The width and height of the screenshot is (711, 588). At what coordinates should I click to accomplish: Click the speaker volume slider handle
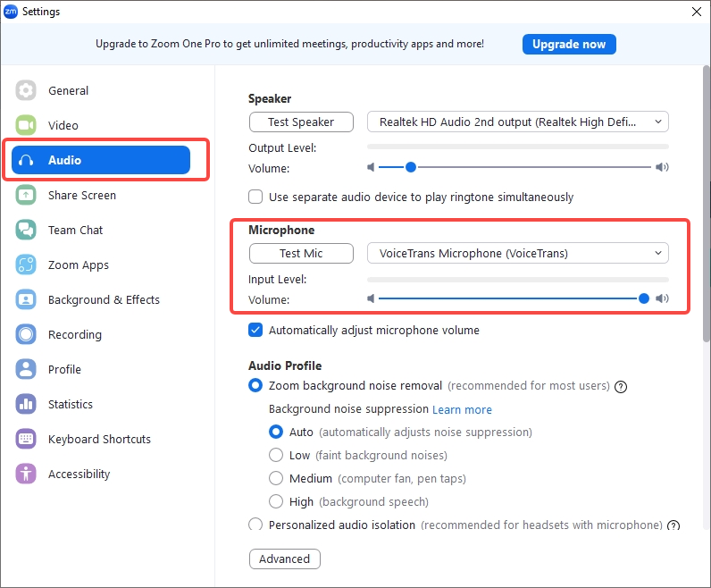tap(411, 167)
